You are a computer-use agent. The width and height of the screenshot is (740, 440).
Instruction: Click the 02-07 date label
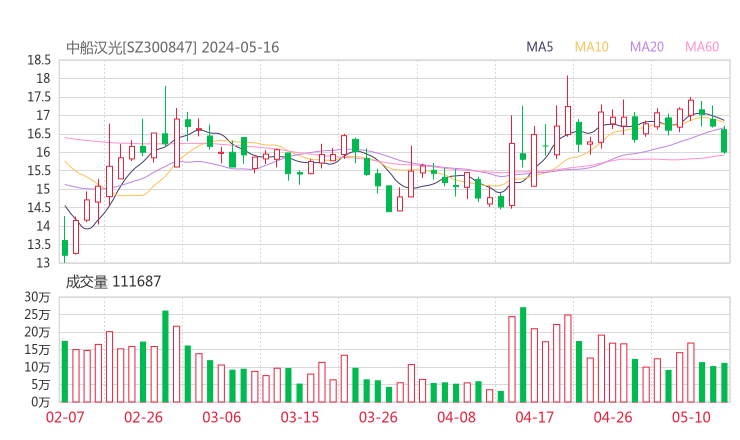[x=65, y=417]
